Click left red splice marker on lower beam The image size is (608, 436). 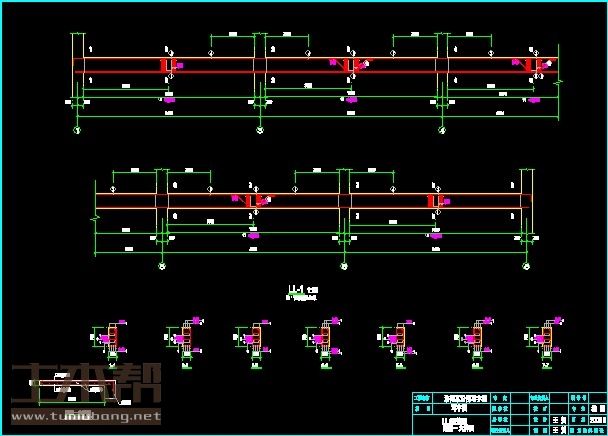click(x=252, y=201)
